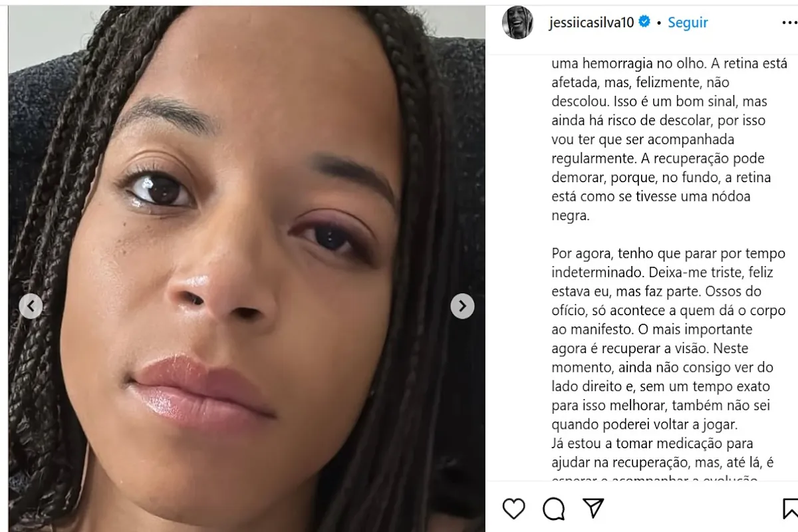Open the three-dot more options menu
Image resolution: width=798 pixels, height=532 pixels.
coord(789,23)
